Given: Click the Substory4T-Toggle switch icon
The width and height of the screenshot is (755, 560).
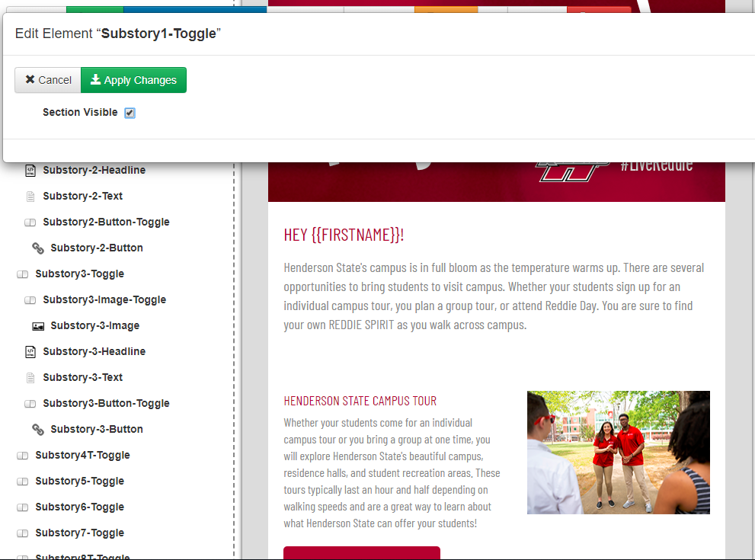Looking at the screenshot, I should [23, 456].
